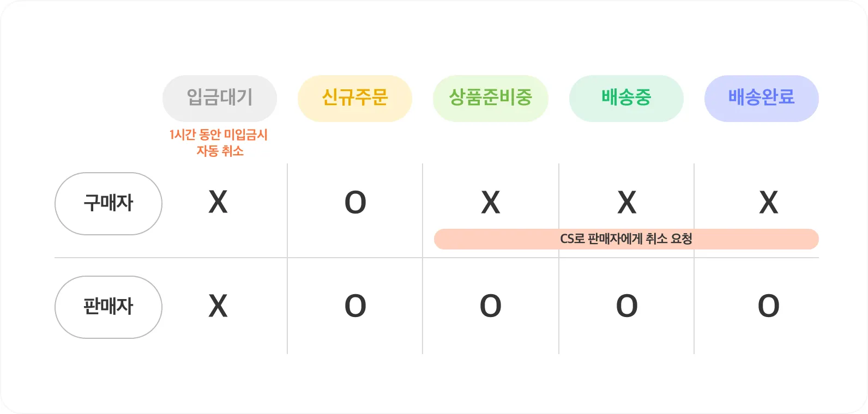Click the 자동 취소 text line
This screenshot has width=868, height=414.
point(220,151)
